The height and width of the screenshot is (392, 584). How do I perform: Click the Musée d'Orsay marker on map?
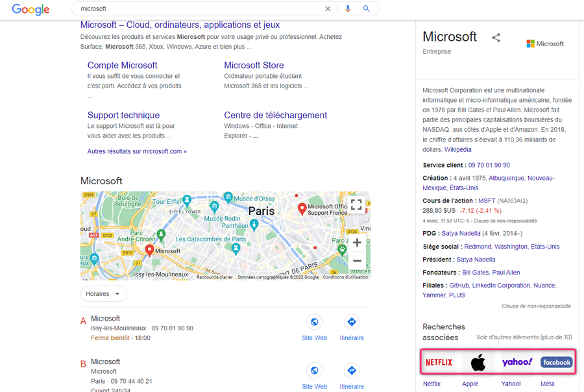click(228, 197)
